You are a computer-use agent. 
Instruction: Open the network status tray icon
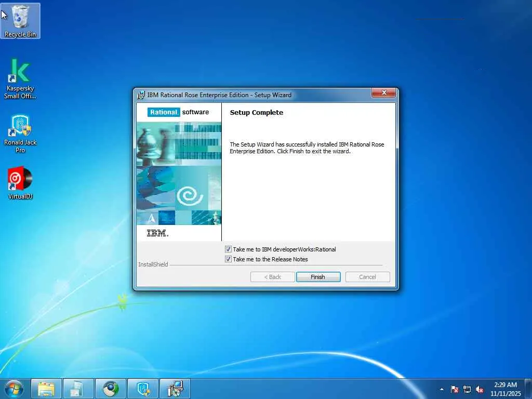point(467,389)
